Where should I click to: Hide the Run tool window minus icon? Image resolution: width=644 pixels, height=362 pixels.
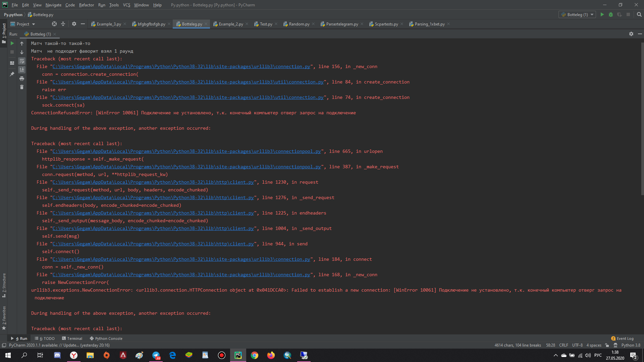(x=640, y=34)
